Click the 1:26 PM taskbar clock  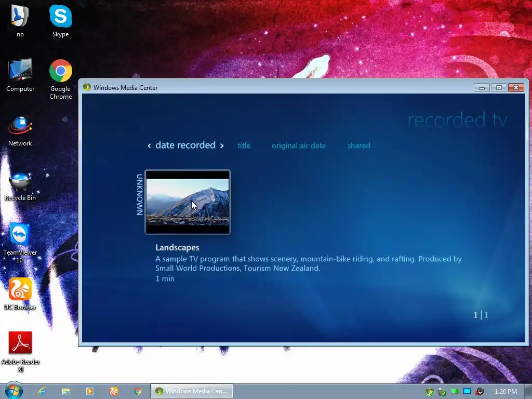[x=506, y=392]
